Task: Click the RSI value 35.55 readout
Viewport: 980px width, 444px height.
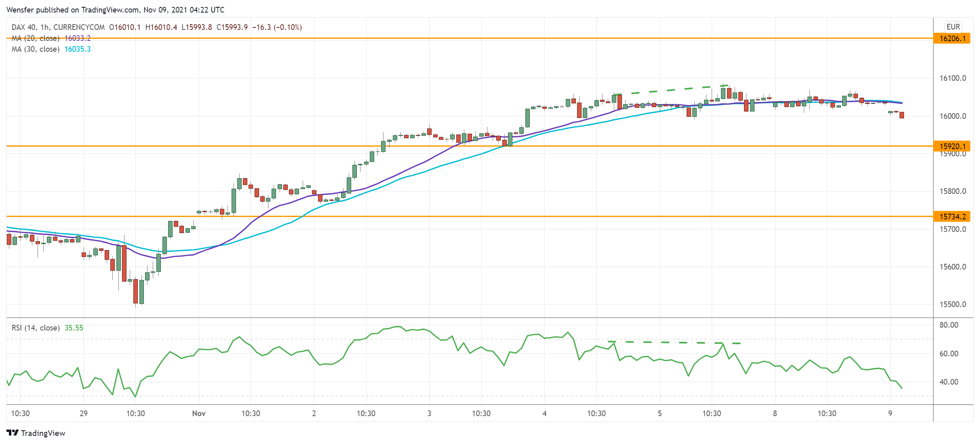Action: tap(74, 328)
